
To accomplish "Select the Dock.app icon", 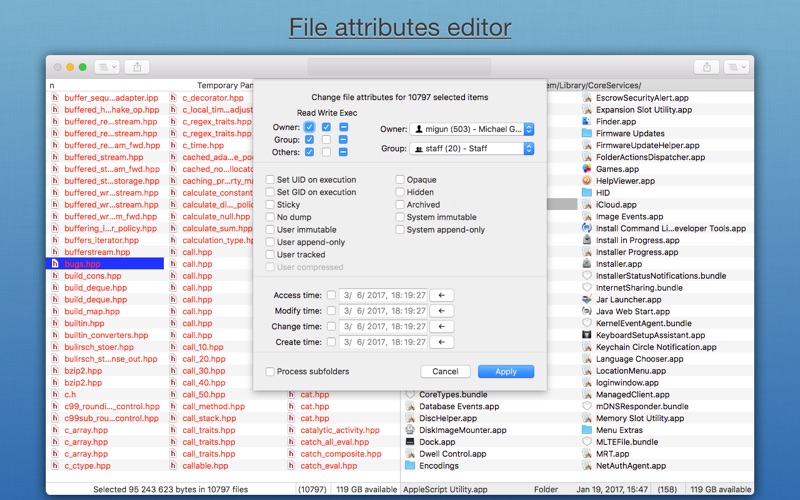I will 410,442.
